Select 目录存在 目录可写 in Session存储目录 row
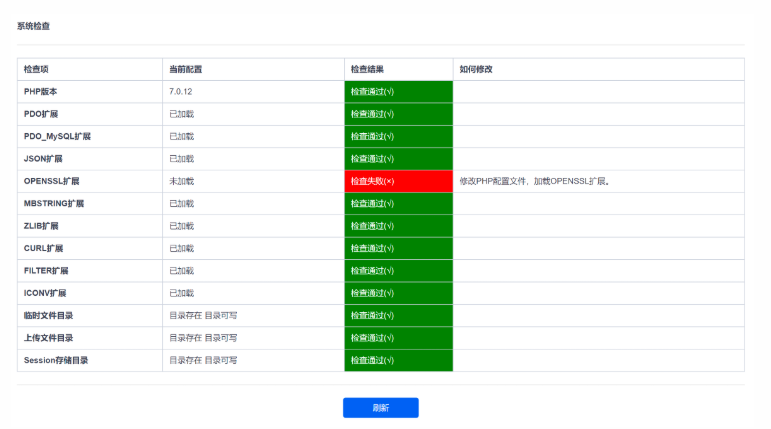Image resolution: width=771 pixels, height=429 pixels. (203, 361)
